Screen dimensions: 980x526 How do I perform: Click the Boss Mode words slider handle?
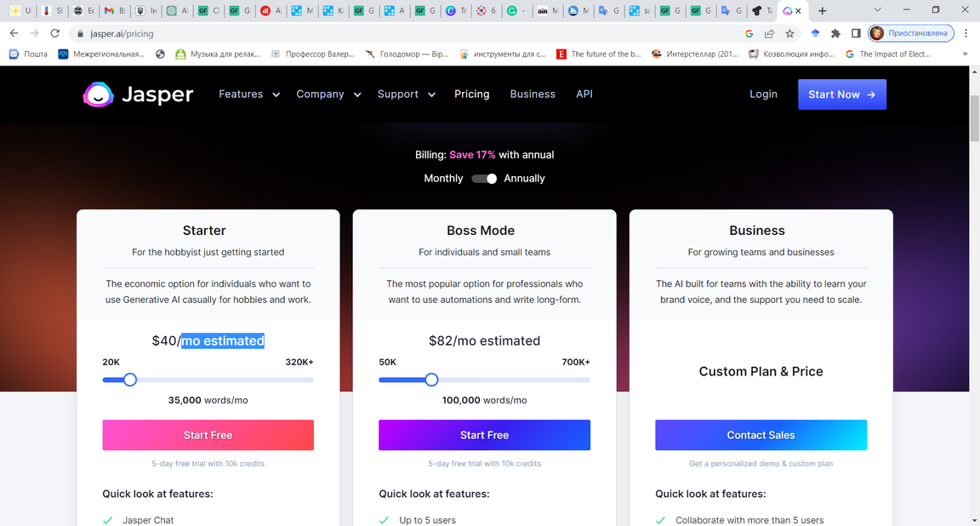431,380
